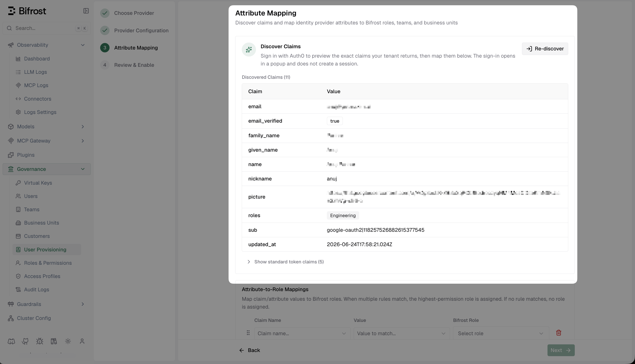Open the Dashboard page icon

[18, 59]
